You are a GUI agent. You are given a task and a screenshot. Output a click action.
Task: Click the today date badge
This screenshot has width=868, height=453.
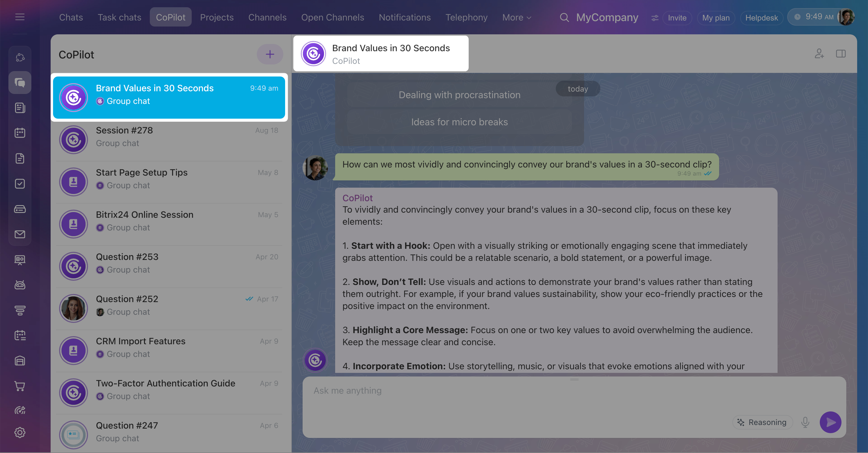point(577,89)
